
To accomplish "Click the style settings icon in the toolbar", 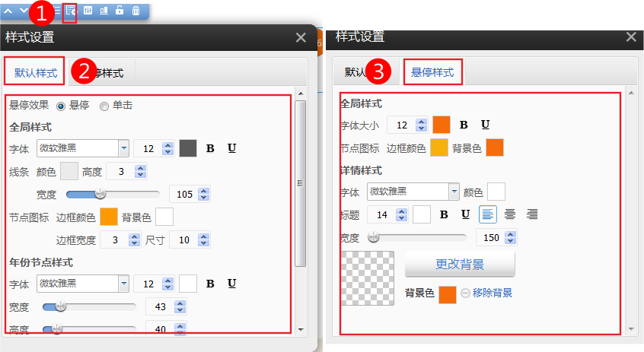I will point(70,11).
